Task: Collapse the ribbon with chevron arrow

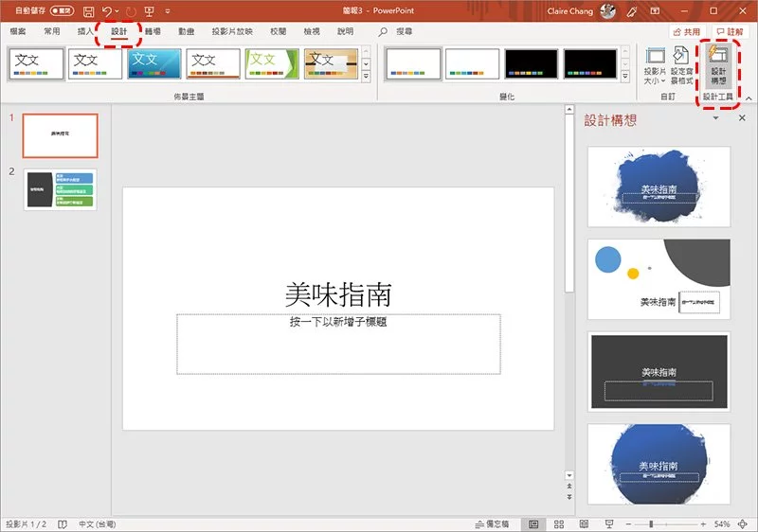Action: (749, 98)
